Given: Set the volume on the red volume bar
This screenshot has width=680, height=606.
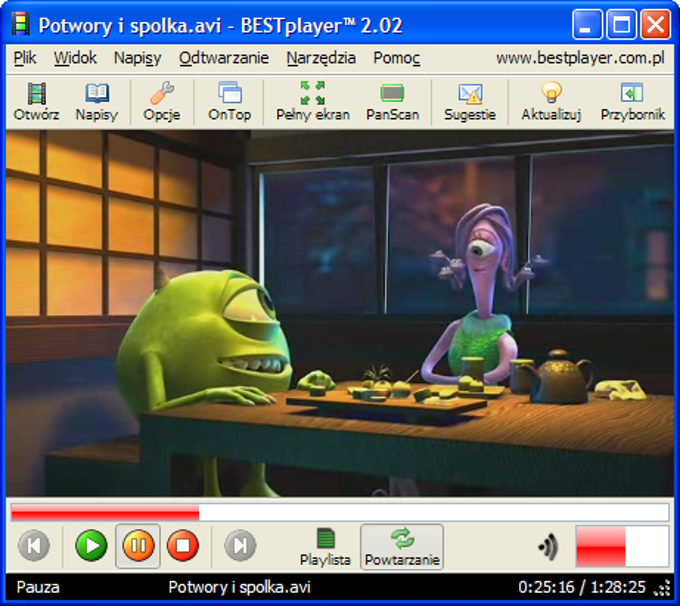Looking at the screenshot, I should pos(622,546).
